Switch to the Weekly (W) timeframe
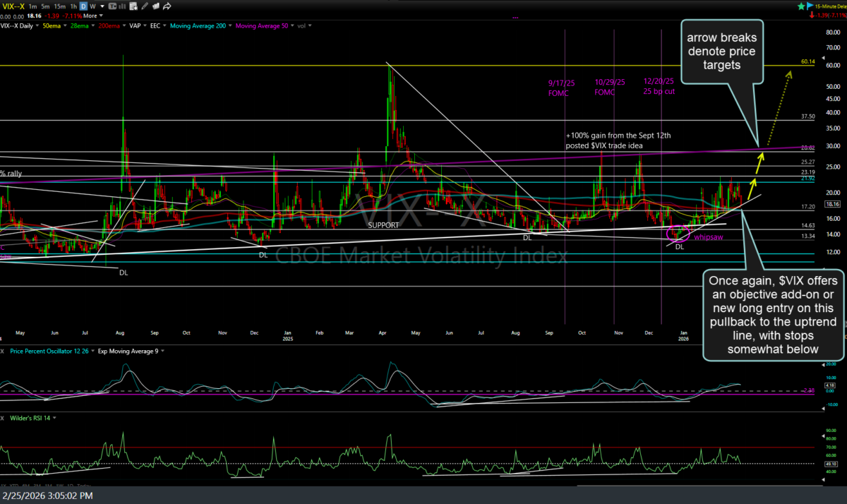The width and height of the screenshot is (847, 504). [x=92, y=6]
